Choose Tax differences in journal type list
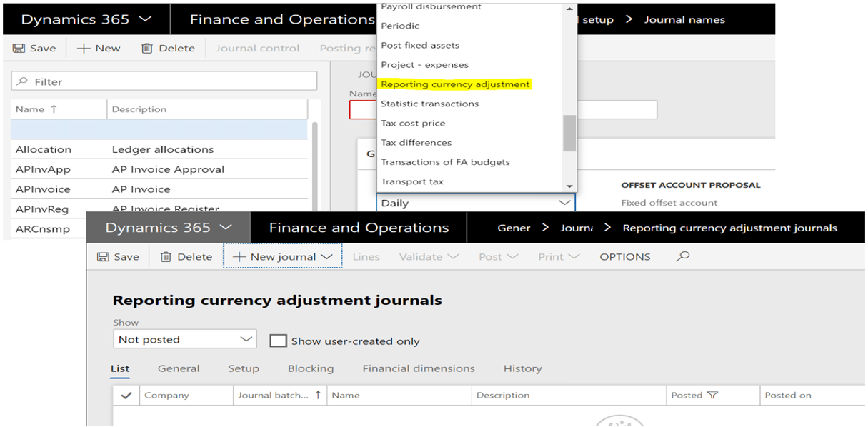Screen dimensions: 868x427 point(416,143)
